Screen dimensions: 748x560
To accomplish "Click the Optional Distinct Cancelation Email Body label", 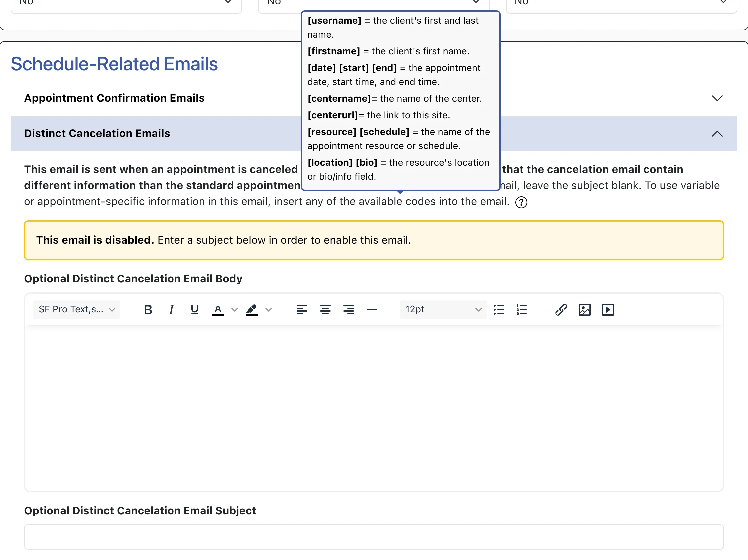I will [133, 279].
